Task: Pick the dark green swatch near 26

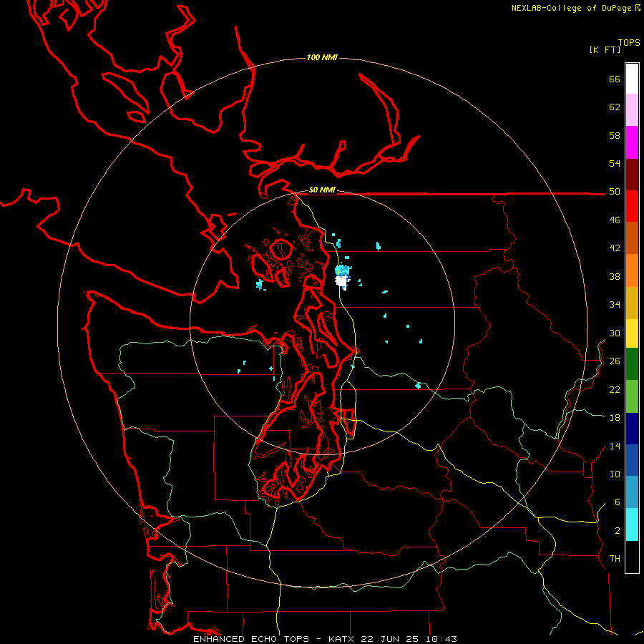Action: pos(632,364)
